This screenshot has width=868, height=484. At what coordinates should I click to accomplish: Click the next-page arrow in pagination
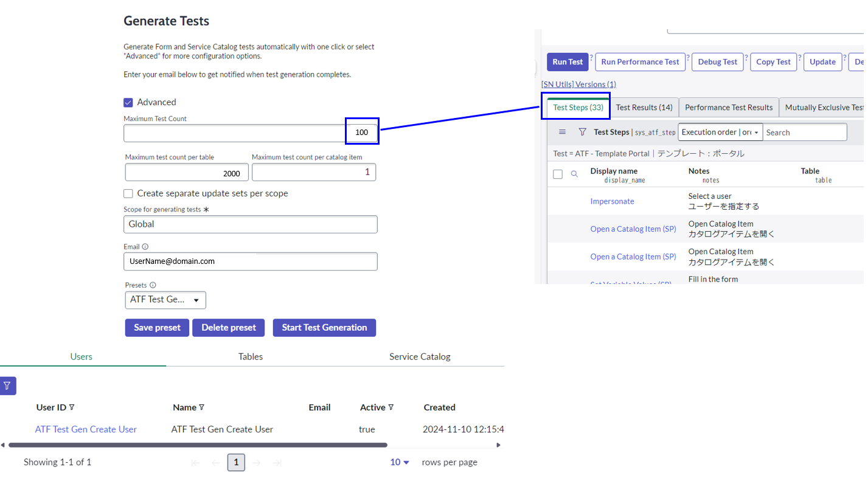coord(256,462)
